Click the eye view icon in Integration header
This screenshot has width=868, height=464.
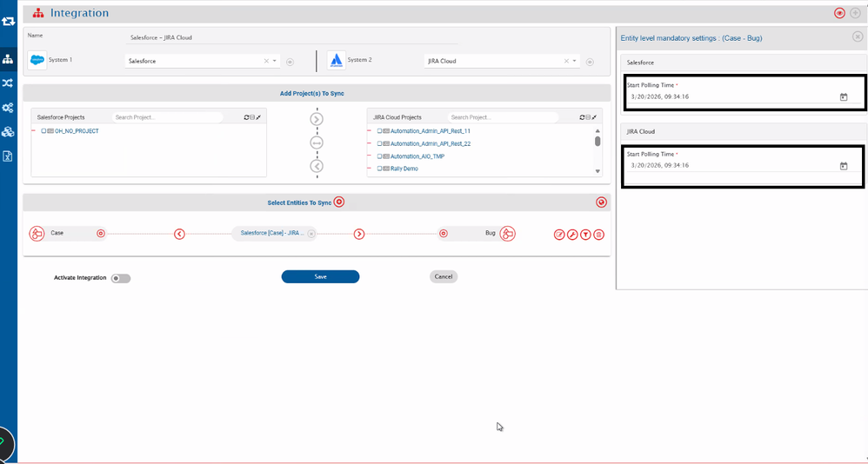tap(840, 13)
